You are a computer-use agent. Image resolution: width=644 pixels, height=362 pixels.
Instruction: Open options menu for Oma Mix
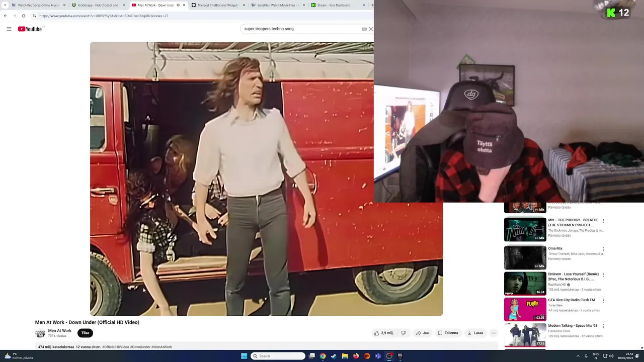click(603, 249)
